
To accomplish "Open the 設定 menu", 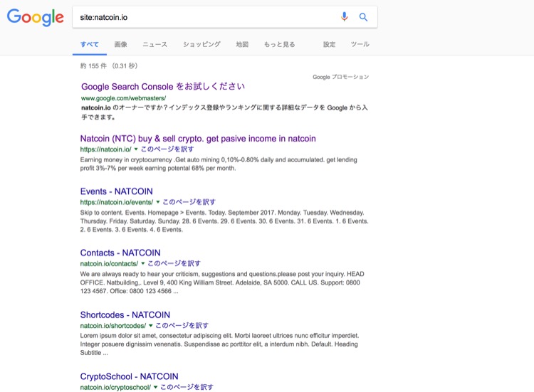I will pos(330,44).
